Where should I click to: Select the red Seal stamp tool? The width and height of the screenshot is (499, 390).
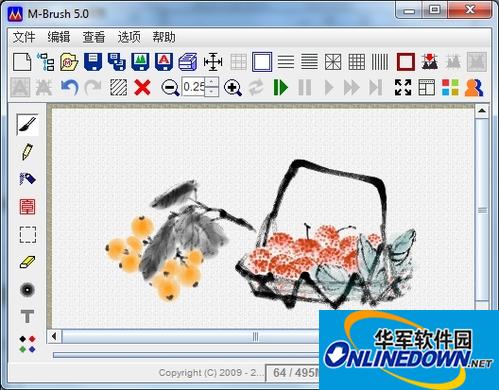pos(27,207)
